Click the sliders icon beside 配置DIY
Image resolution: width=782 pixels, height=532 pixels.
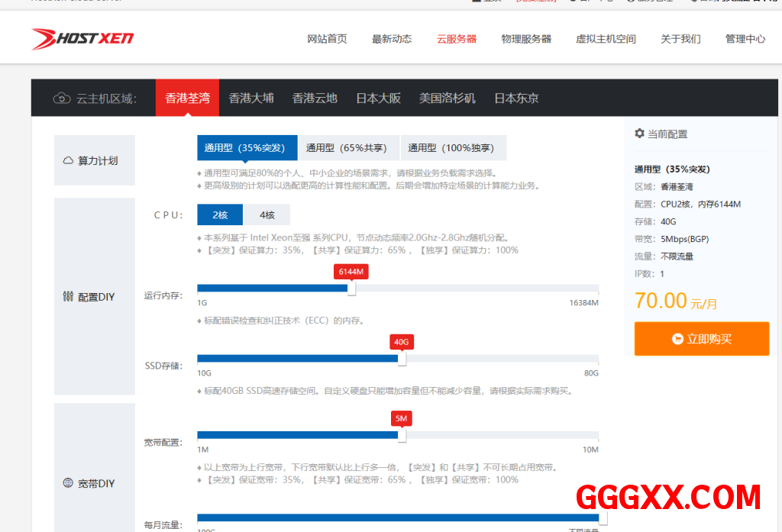tap(68, 297)
